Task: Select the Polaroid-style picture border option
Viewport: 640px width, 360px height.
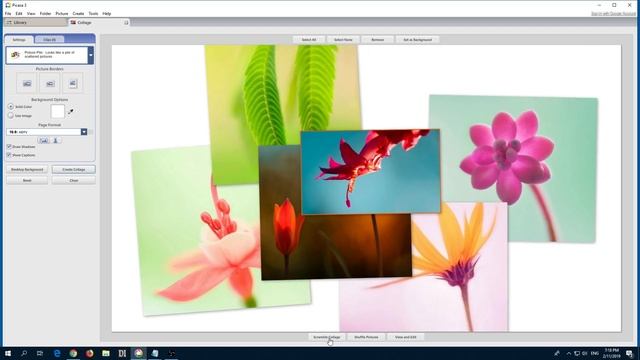Action: pyautogui.click(x=73, y=83)
